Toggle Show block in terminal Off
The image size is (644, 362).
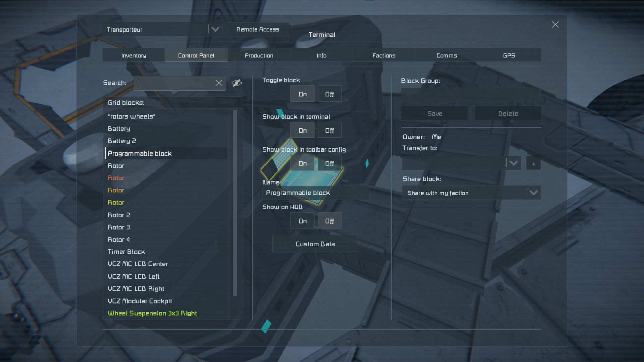[x=329, y=130]
